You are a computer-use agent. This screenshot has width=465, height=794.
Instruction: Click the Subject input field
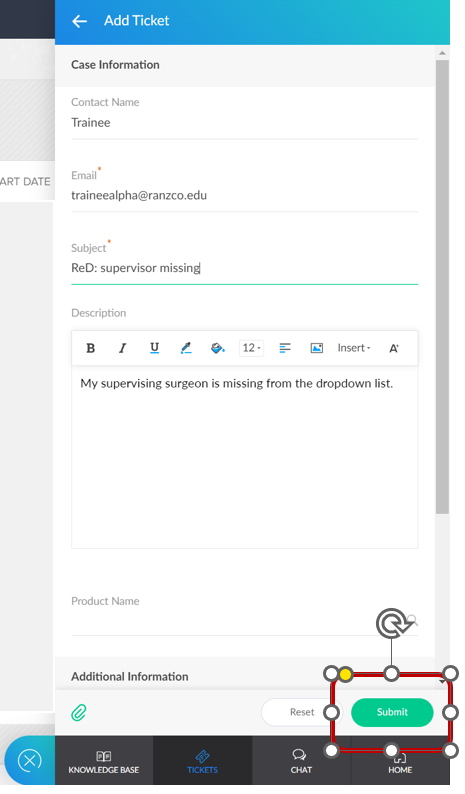[x=245, y=268]
